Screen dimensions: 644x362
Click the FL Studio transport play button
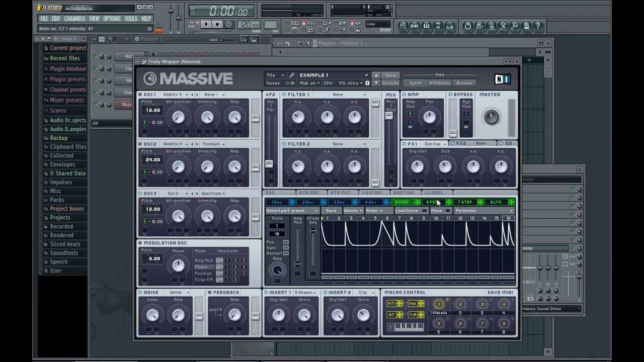(206, 24)
